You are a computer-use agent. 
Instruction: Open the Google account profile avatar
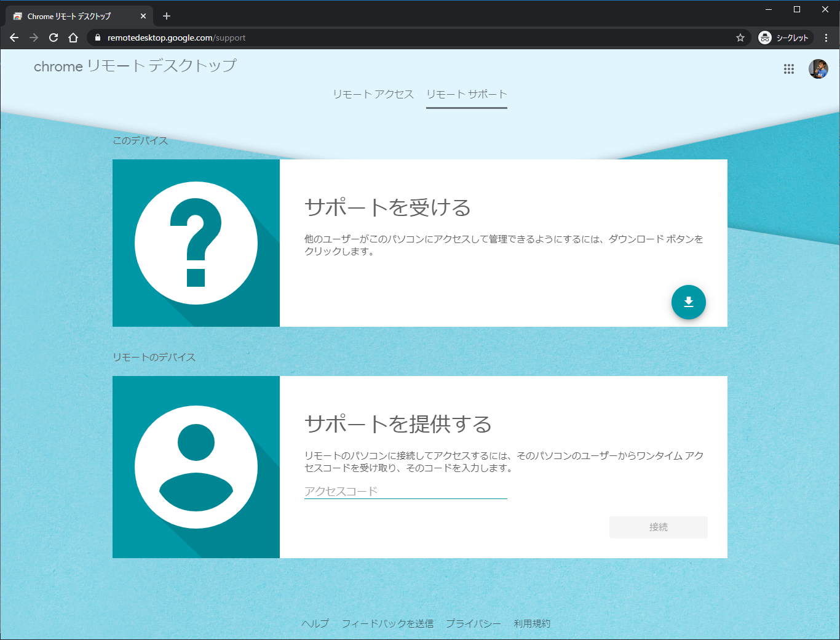coord(818,69)
